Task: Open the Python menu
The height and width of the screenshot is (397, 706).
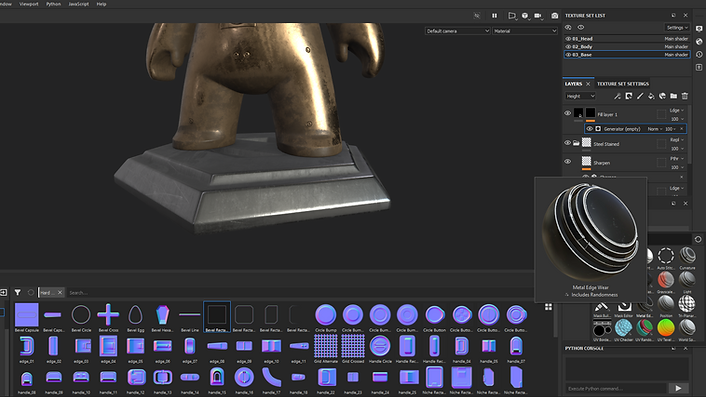Action: [54, 4]
